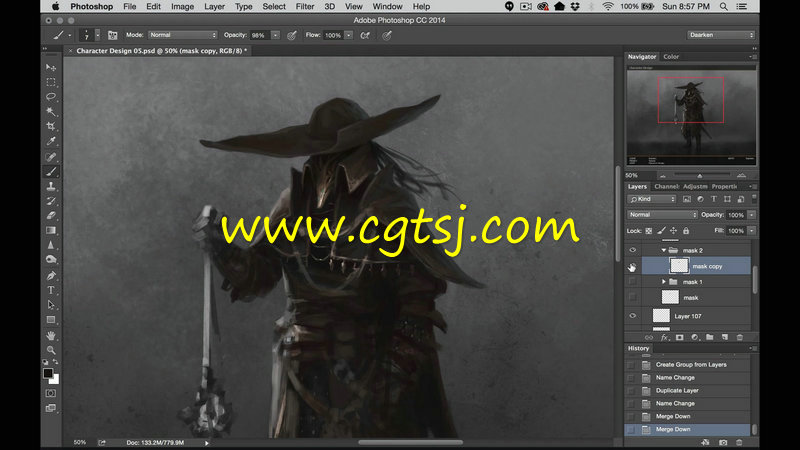Open the Darken workspace dropdown
800x450 pixels.
pyautogui.click(x=720, y=35)
